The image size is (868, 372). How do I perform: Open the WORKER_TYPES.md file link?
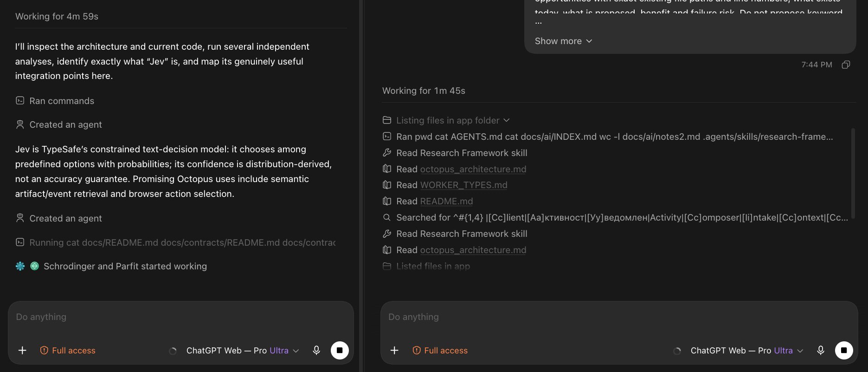coord(464,185)
